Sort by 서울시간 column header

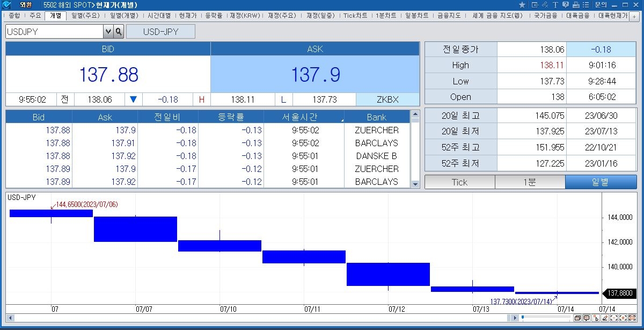(x=304, y=117)
